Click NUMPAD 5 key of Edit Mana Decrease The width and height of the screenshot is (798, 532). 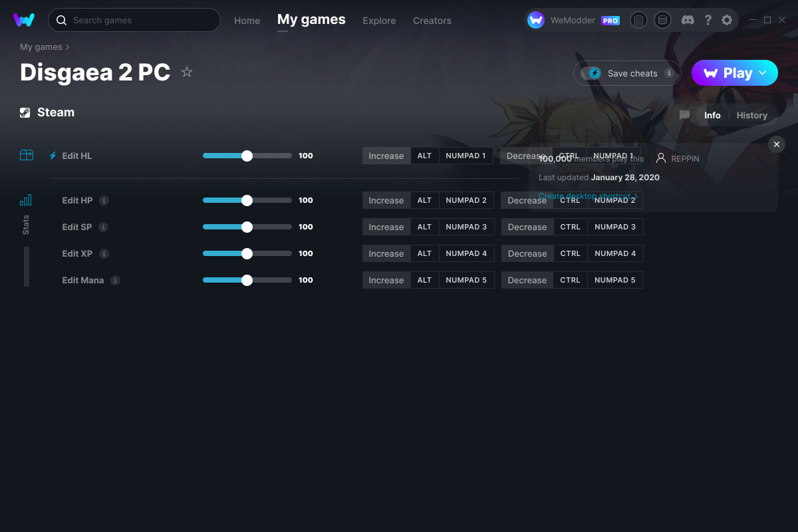click(615, 280)
